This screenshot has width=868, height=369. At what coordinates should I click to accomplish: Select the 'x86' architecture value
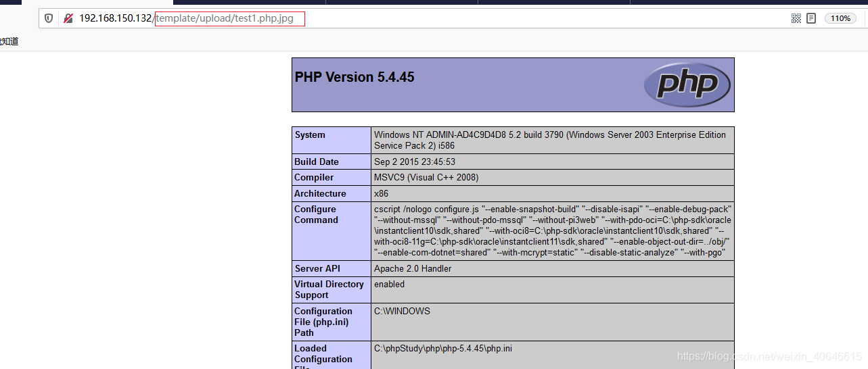click(x=381, y=194)
